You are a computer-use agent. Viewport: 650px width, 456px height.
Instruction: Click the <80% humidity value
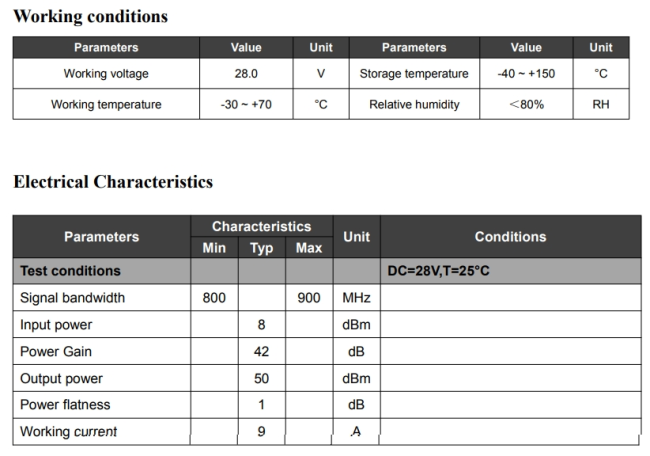pos(526,104)
